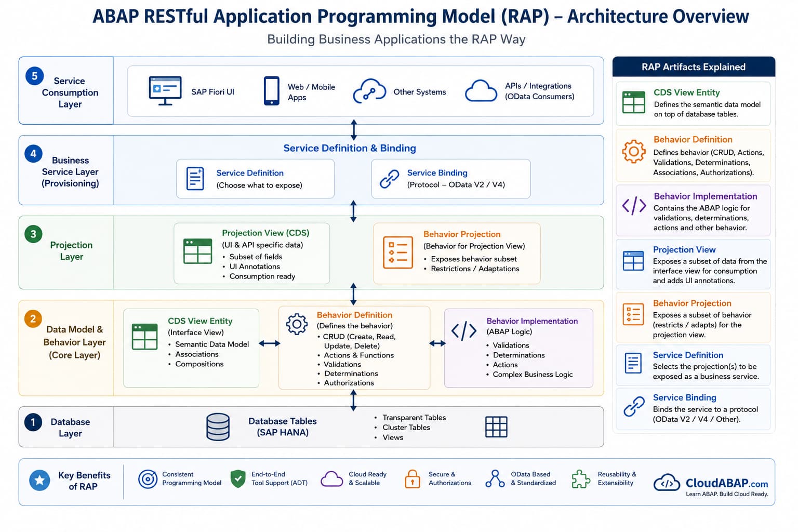Click the Determinations bullet under Behavior Implementation
Viewport: 798px width, 532px height.
(x=518, y=355)
